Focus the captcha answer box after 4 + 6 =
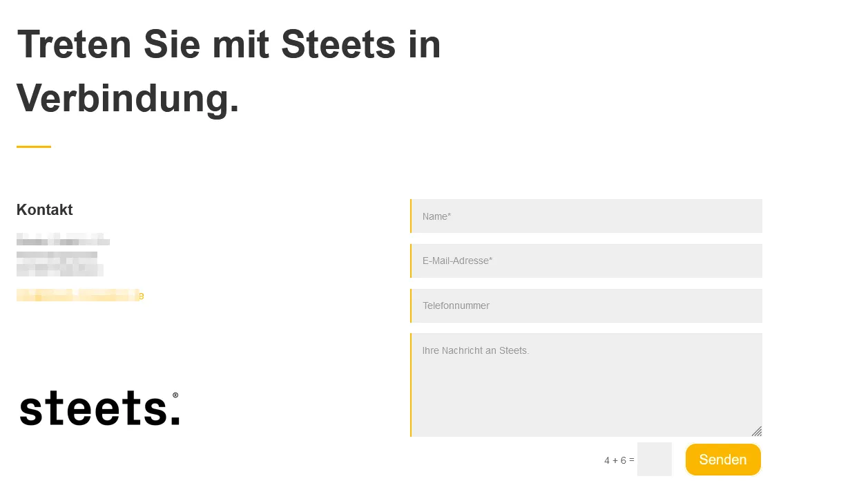868x490 pixels. point(654,460)
